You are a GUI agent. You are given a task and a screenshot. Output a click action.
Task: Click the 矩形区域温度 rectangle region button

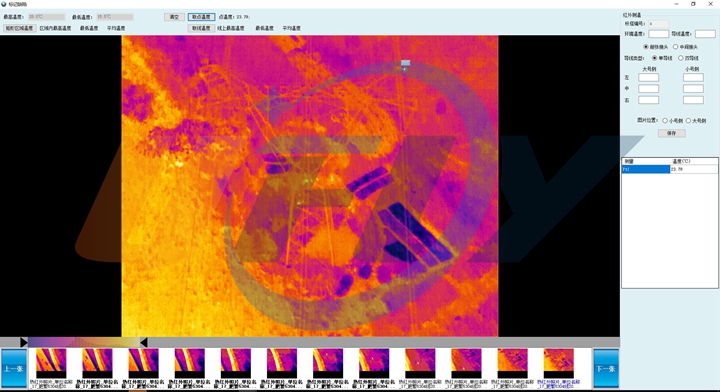click(x=19, y=28)
